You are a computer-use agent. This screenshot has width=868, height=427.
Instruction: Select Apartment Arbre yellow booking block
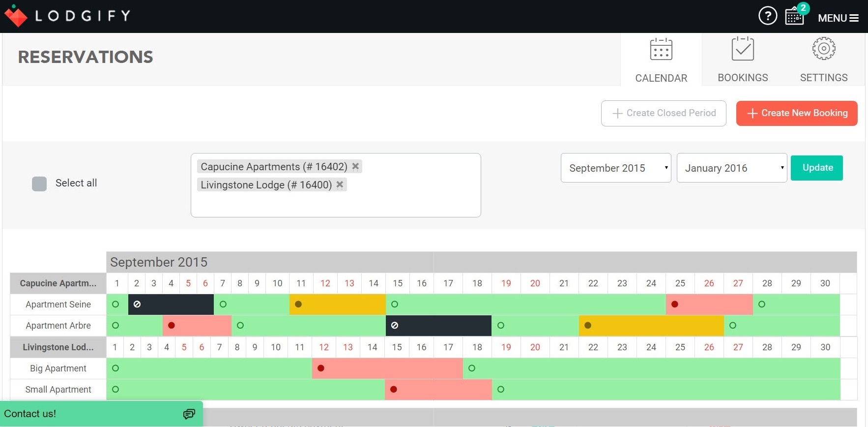point(651,326)
